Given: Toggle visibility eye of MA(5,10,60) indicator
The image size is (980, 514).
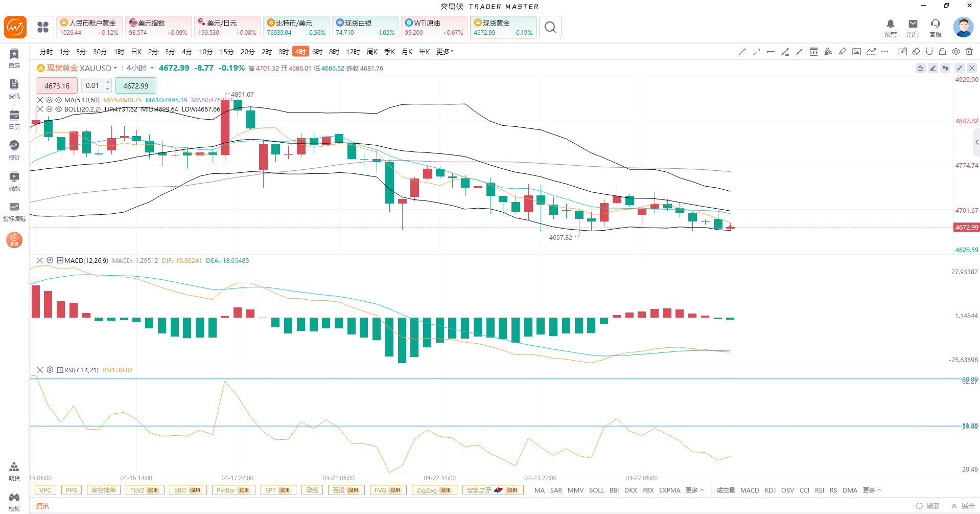Looking at the screenshot, I should (59, 100).
